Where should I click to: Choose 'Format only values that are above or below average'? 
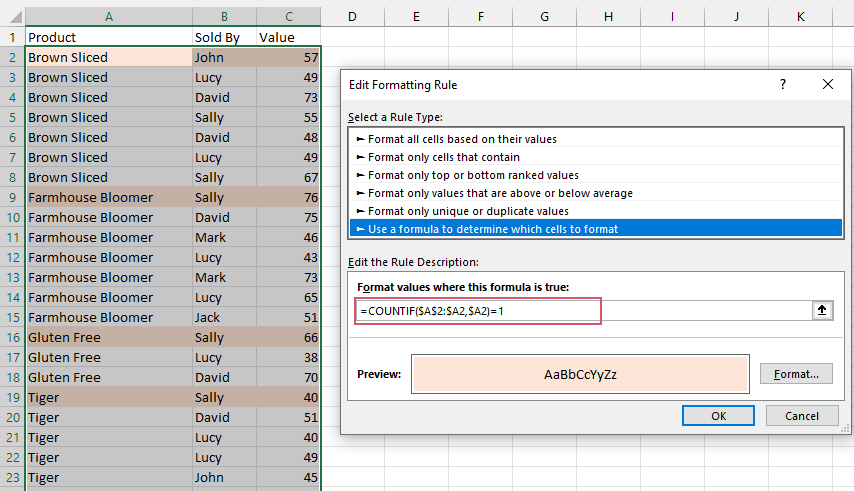click(500, 193)
